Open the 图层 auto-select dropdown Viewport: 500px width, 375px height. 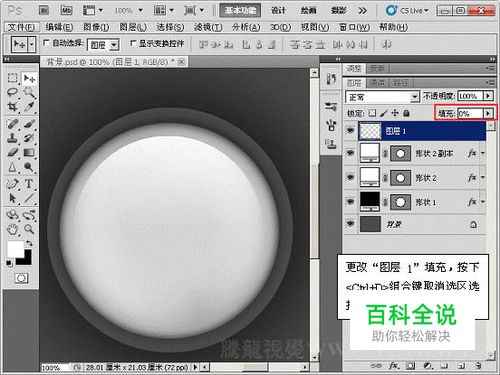pos(114,45)
